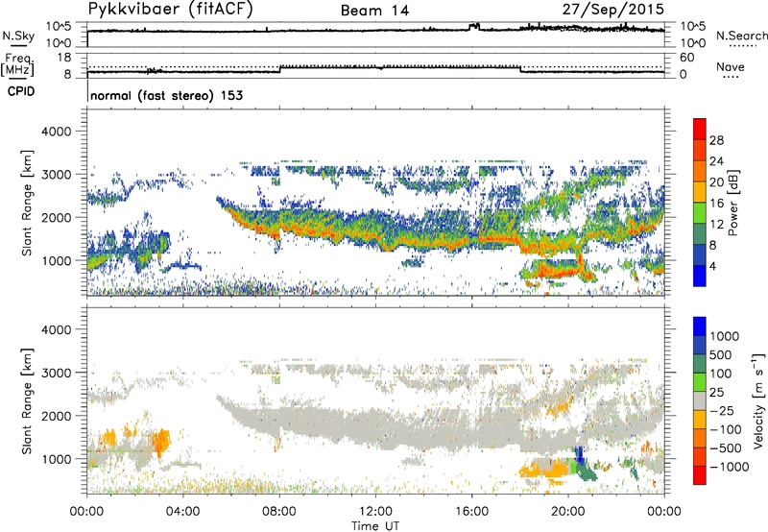Click the 04:00 time tick label
This screenshot has width=768, height=532.
click(x=183, y=512)
